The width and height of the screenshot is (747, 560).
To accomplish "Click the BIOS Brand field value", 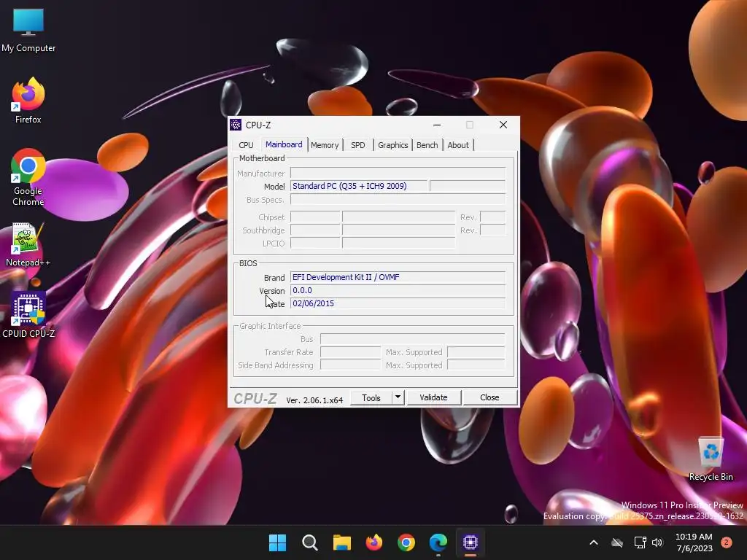I will click(398, 277).
